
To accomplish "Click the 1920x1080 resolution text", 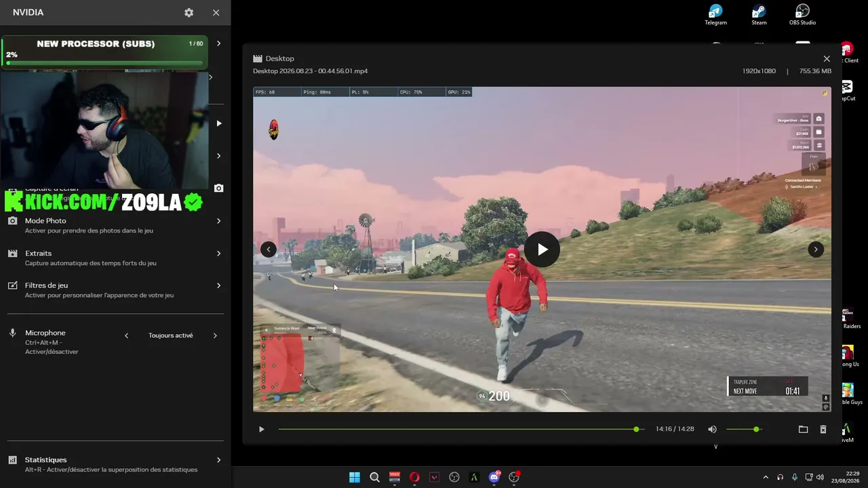I will [759, 71].
